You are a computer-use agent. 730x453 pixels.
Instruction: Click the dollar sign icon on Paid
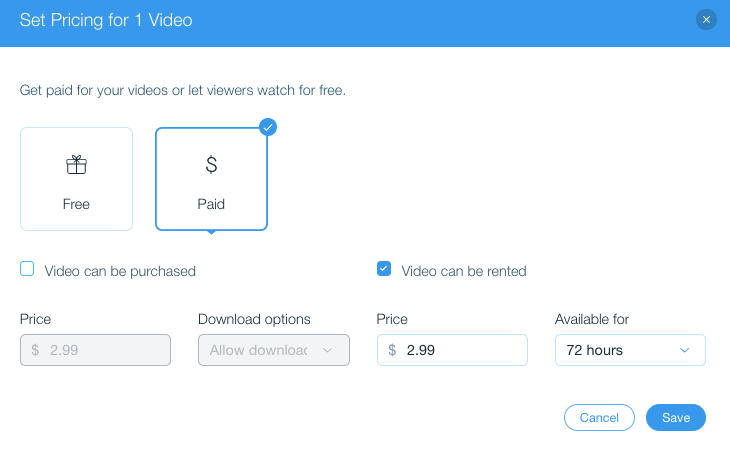tap(211, 164)
